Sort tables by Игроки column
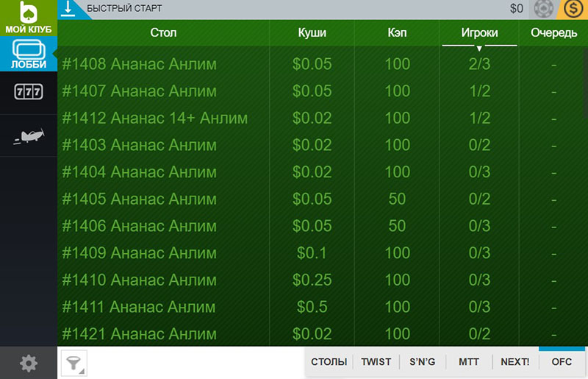The height and width of the screenshot is (379, 588). (x=479, y=32)
